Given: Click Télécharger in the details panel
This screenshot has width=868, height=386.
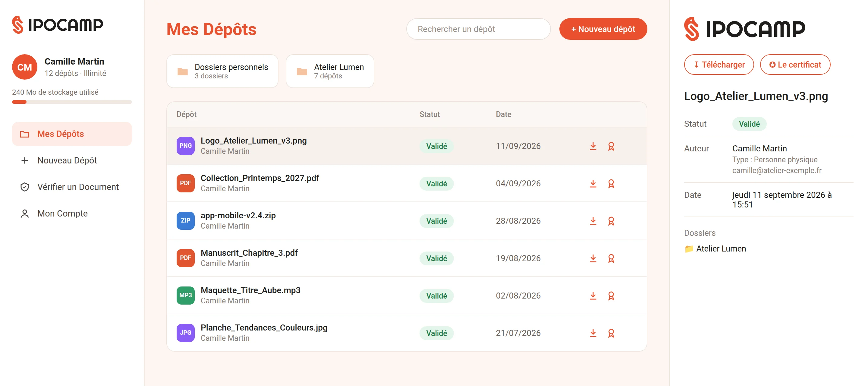Looking at the screenshot, I should pyautogui.click(x=719, y=65).
